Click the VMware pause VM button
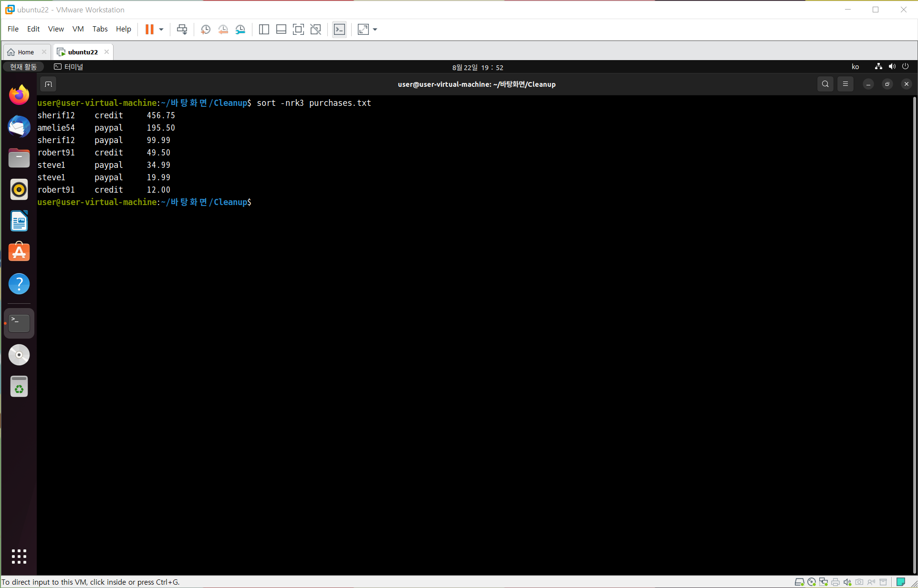 tap(149, 30)
